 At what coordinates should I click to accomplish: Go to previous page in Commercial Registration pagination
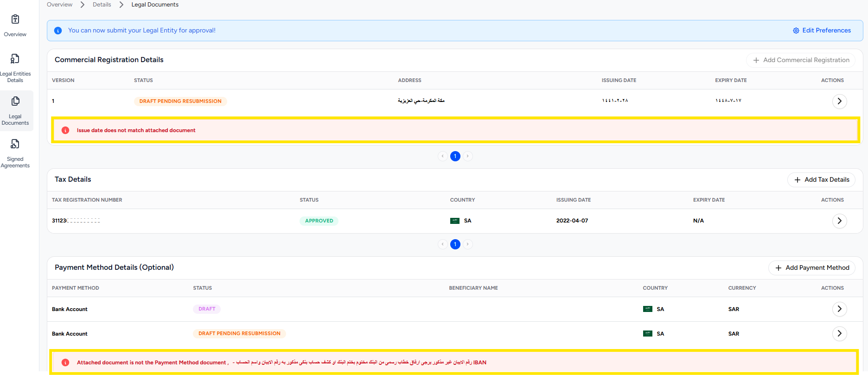[443, 156]
